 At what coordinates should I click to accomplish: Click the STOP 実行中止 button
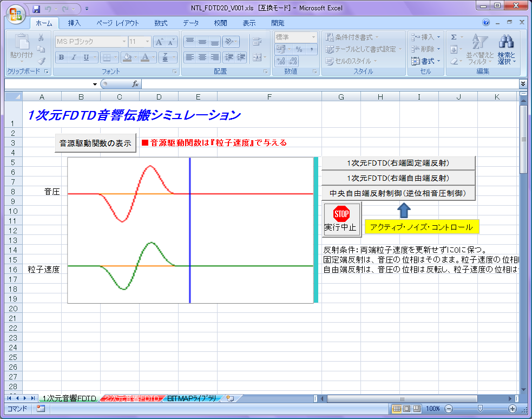[x=341, y=219]
